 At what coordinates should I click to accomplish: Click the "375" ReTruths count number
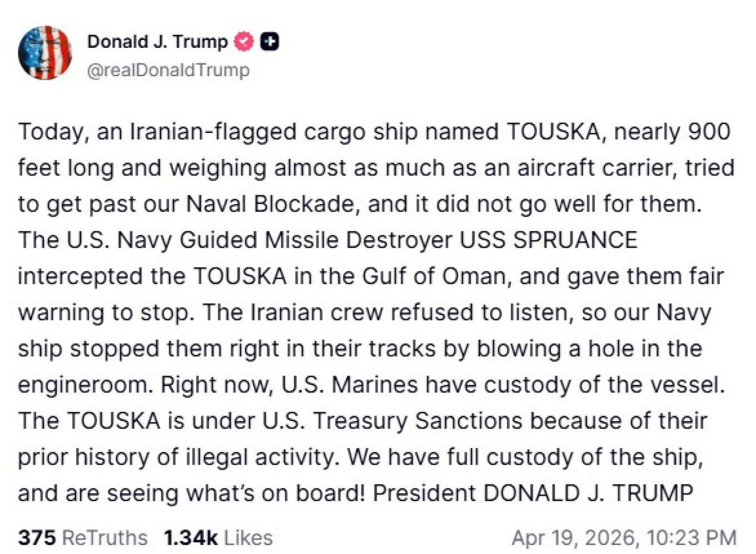click(x=37, y=538)
